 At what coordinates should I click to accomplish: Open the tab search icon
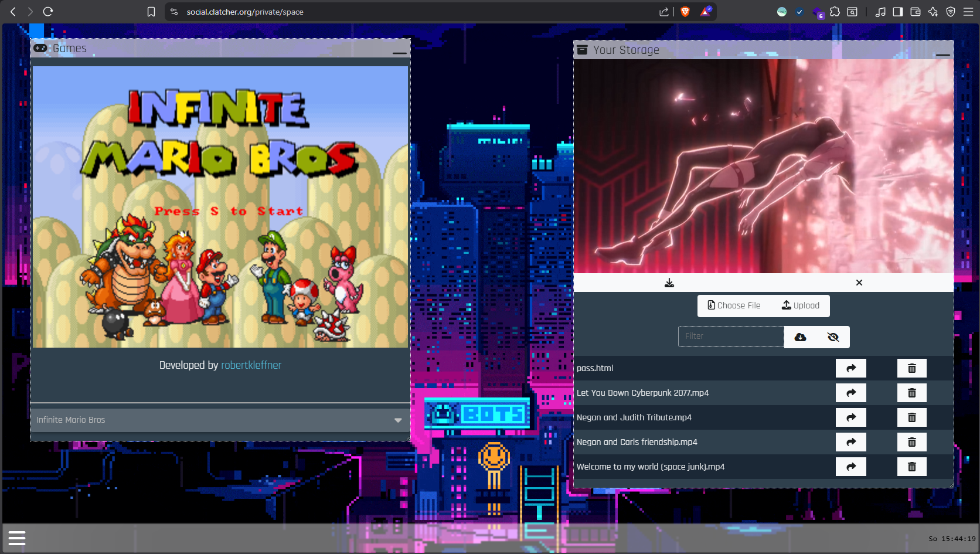(852, 12)
